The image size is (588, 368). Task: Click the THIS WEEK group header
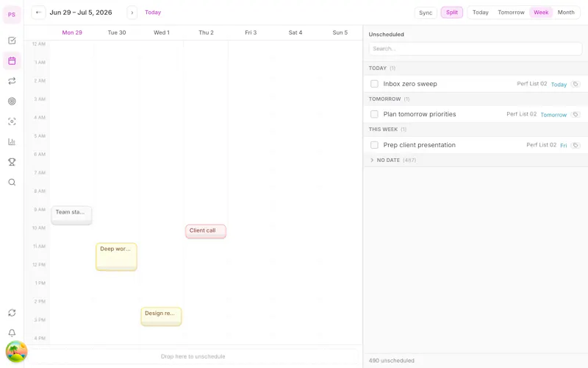click(x=475, y=130)
